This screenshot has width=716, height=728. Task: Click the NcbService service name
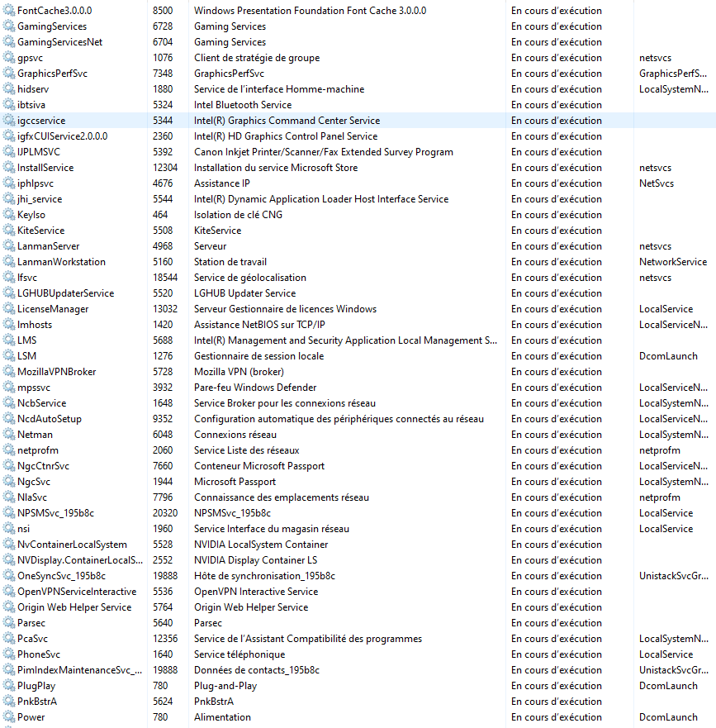click(42, 403)
